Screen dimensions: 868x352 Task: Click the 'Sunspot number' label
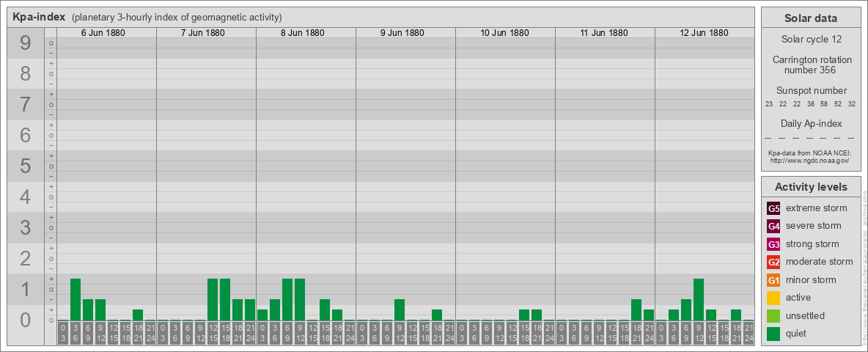click(x=811, y=91)
